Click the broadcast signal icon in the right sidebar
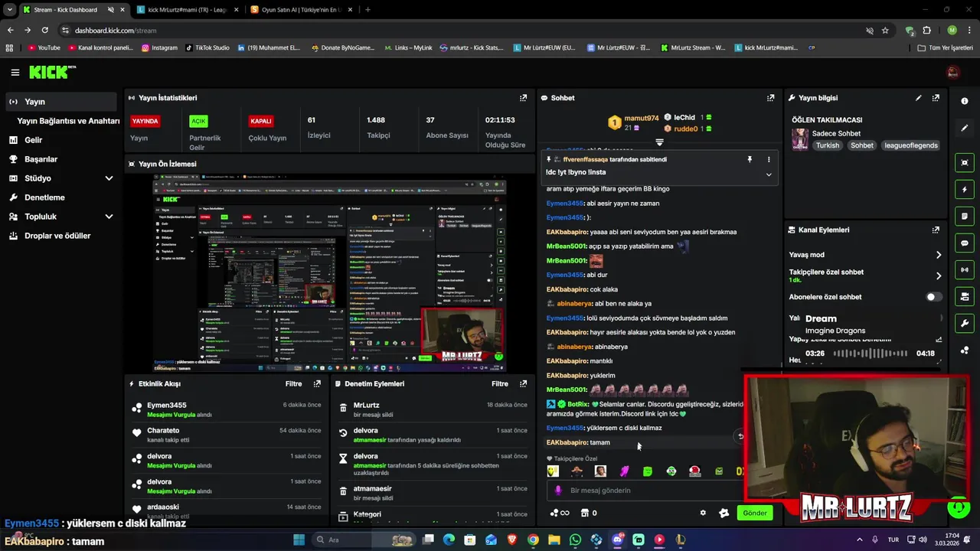The width and height of the screenshot is (980, 551). coord(964,269)
